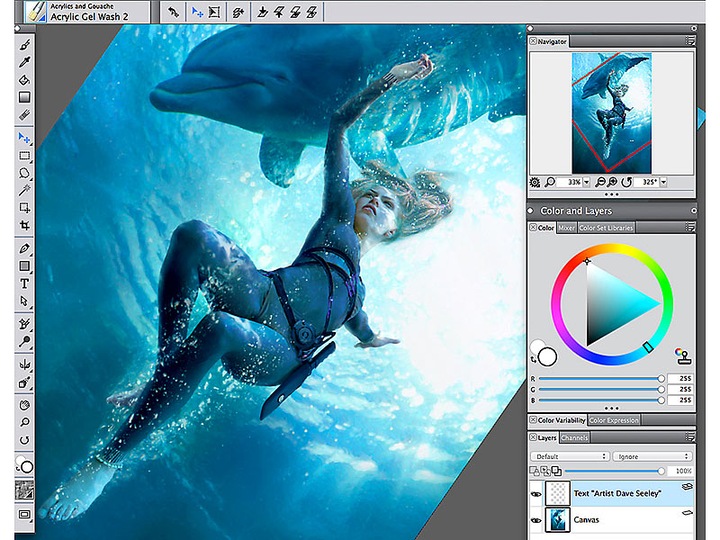Select the Perspective Guides tool

[x=25, y=382]
